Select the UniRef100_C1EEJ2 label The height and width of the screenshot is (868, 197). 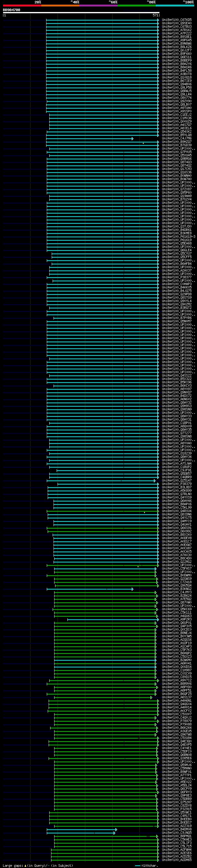(177, 115)
